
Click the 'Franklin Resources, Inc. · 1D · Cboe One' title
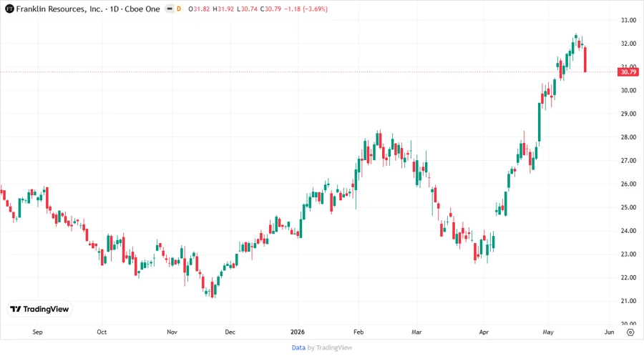pyautogui.click(x=88, y=9)
